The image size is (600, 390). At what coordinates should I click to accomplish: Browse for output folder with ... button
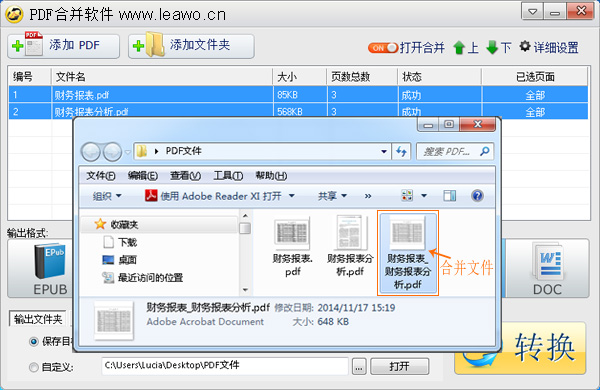click(359, 367)
